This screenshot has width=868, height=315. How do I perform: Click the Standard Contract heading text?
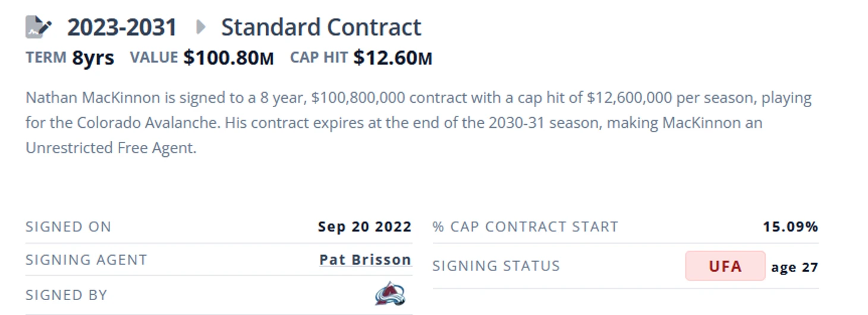(321, 27)
